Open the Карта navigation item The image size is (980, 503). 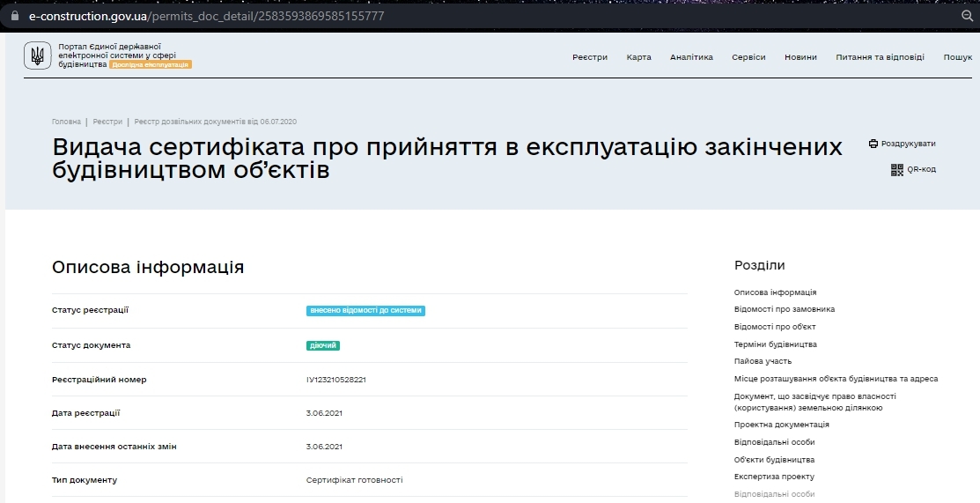638,57
